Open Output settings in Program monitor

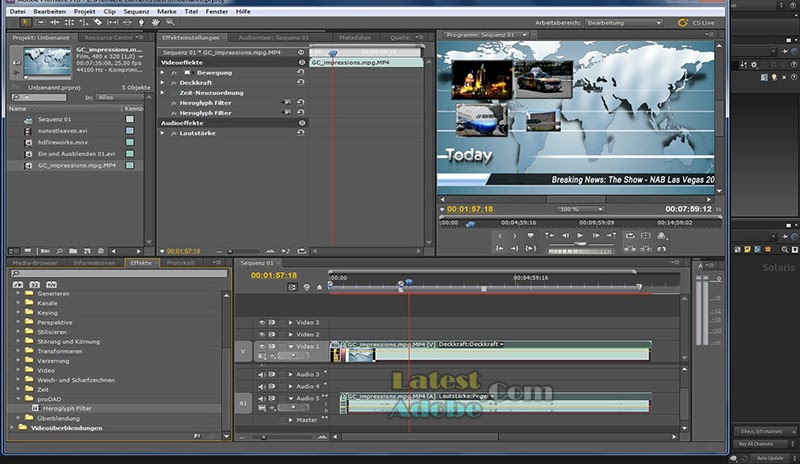662,235
